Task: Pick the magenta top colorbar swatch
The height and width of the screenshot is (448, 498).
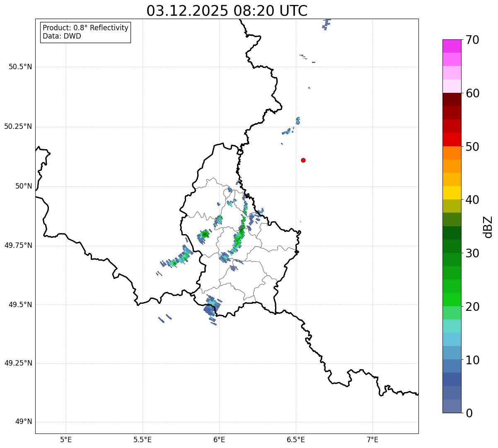Action: pyautogui.click(x=452, y=46)
